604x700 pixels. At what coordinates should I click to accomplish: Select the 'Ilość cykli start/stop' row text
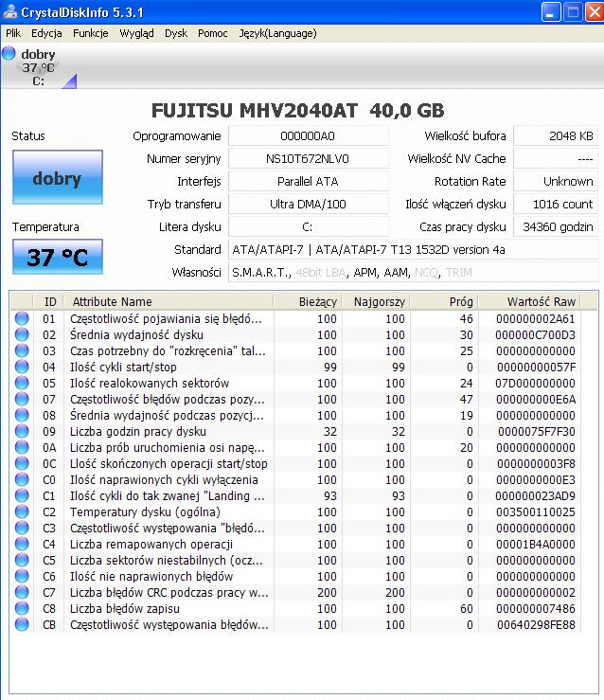123,367
